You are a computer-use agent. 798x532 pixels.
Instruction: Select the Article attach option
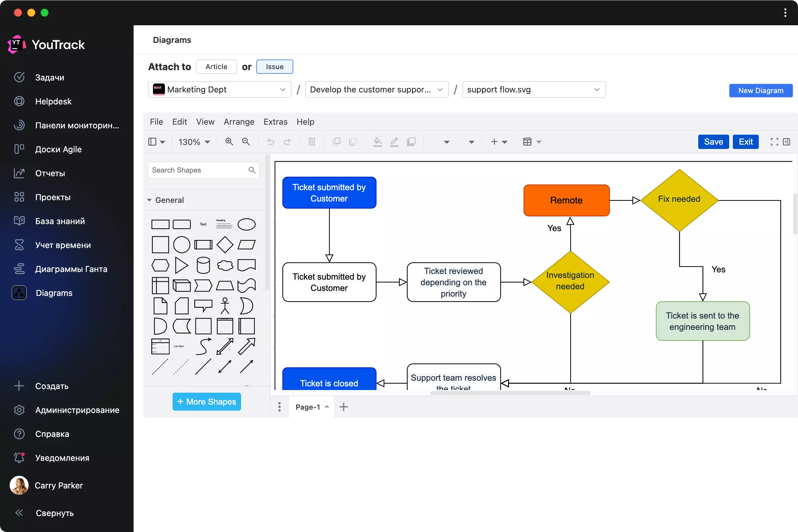[216, 66]
